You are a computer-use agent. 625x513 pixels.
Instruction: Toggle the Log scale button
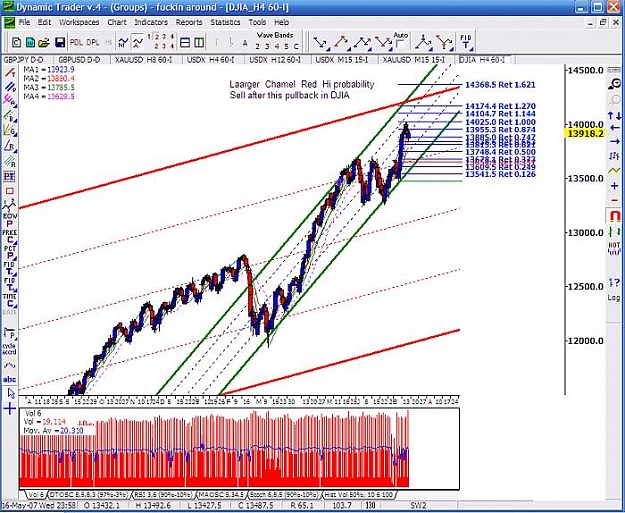614,298
